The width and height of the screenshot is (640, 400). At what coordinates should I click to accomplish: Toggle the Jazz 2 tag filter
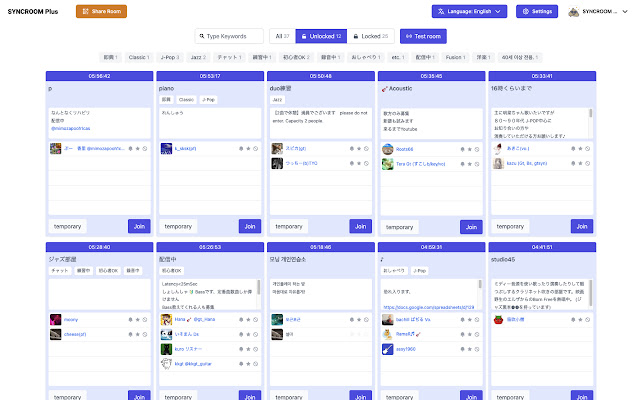[198, 58]
